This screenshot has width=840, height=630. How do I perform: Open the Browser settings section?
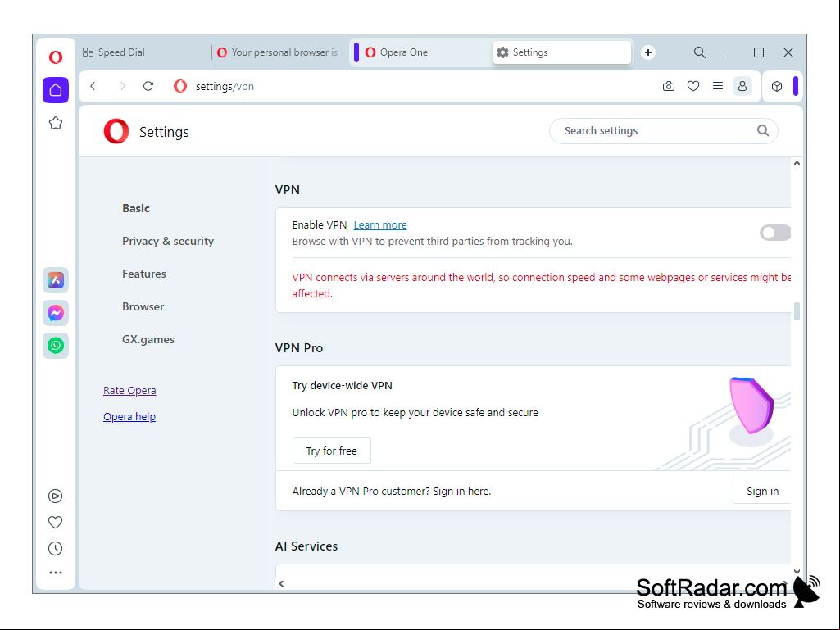pyautogui.click(x=143, y=306)
